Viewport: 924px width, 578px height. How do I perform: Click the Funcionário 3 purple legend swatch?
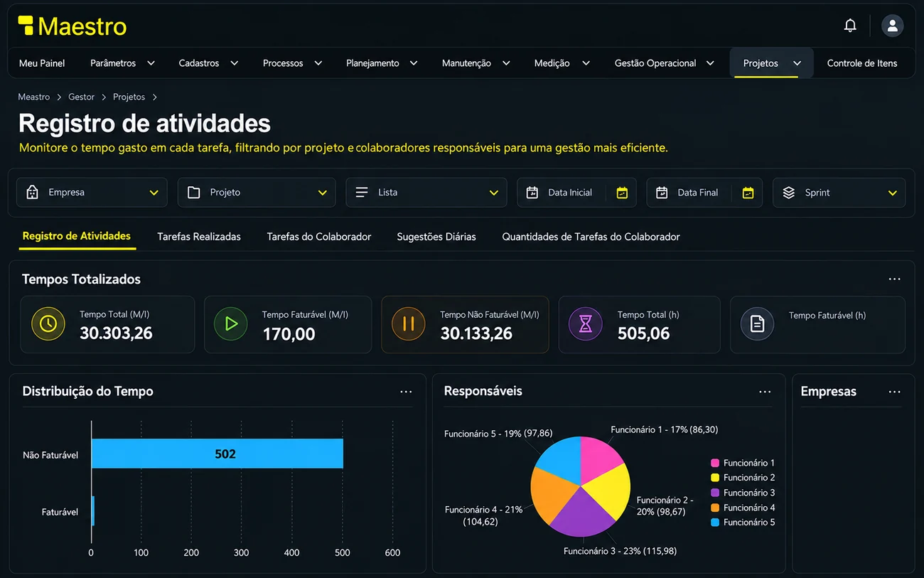pos(715,493)
